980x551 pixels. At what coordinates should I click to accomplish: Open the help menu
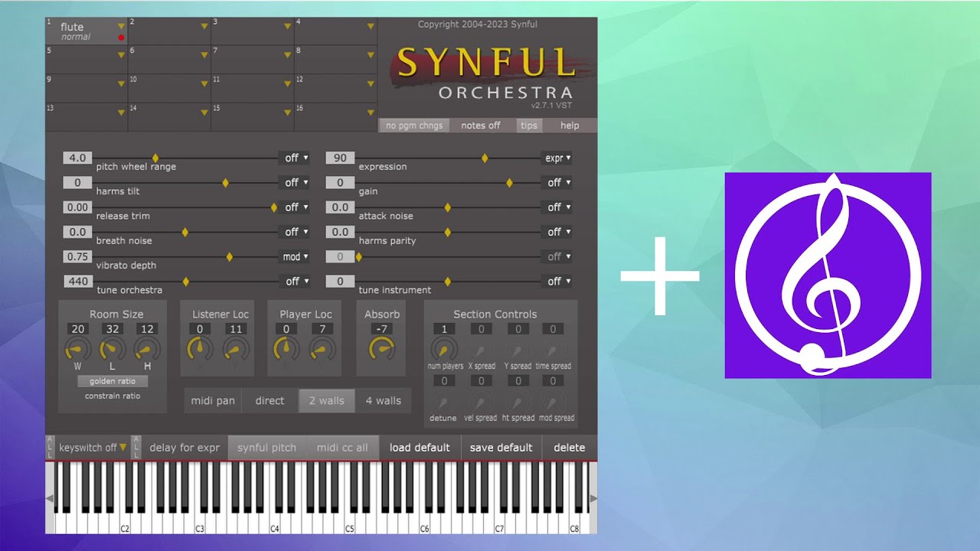(x=570, y=126)
